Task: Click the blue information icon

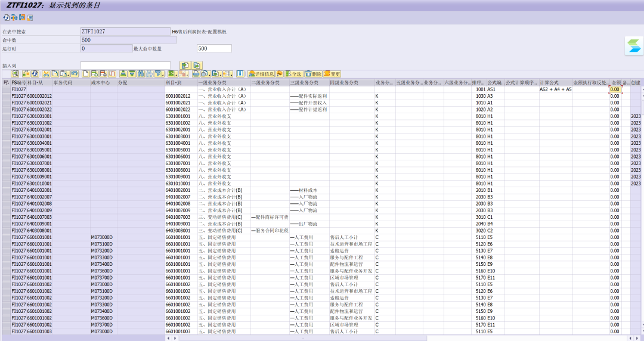Action: click(x=240, y=74)
